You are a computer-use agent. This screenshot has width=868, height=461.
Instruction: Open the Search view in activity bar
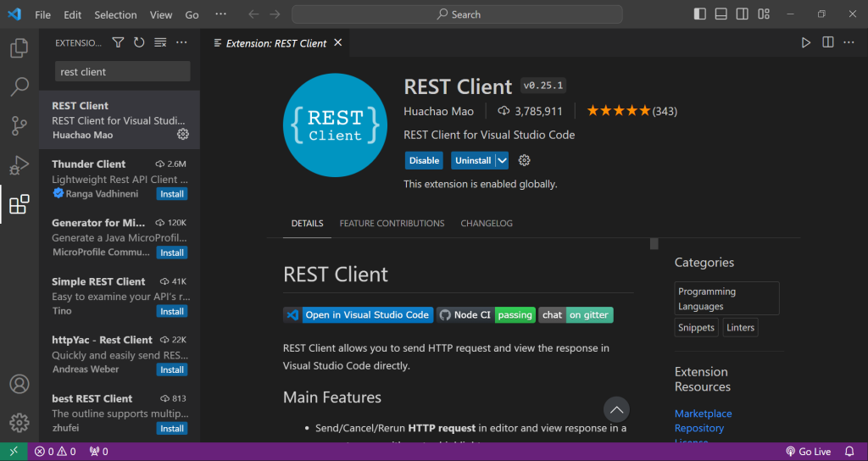point(19,87)
